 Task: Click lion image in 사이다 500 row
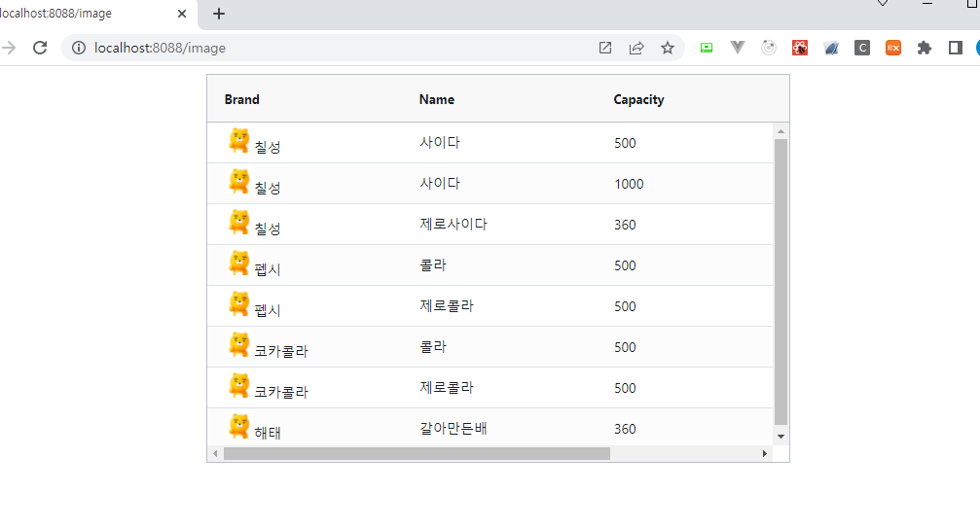point(238,140)
